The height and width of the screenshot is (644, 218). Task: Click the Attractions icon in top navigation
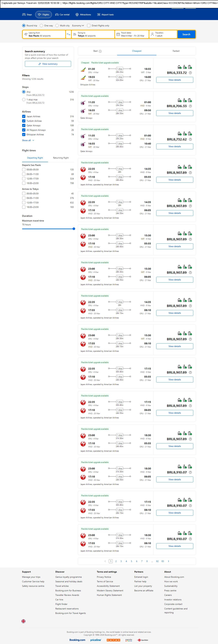(x=77, y=15)
